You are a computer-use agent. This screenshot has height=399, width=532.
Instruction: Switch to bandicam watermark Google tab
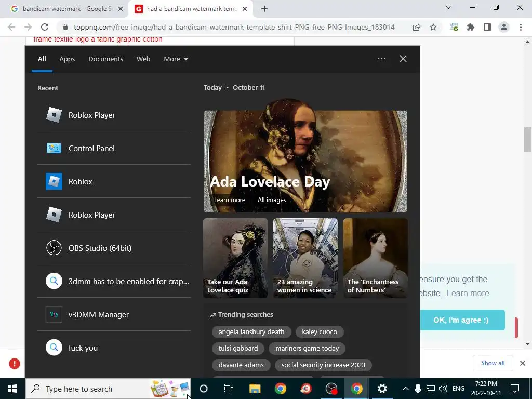point(64,9)
